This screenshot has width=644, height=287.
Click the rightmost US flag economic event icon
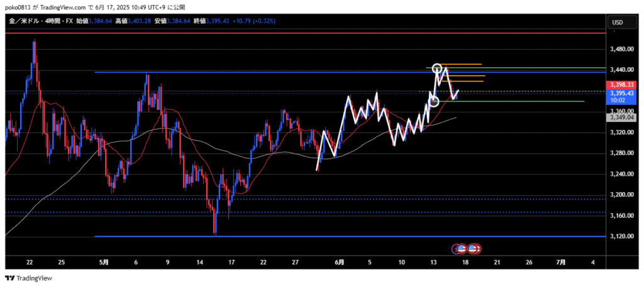pyautogui.click(x=475, y=249)
